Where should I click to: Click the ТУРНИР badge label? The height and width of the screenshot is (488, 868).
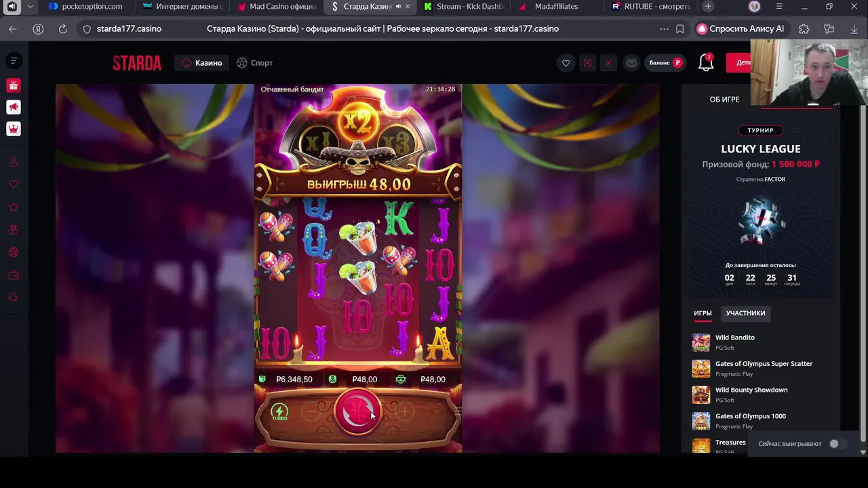click(761, 130)
